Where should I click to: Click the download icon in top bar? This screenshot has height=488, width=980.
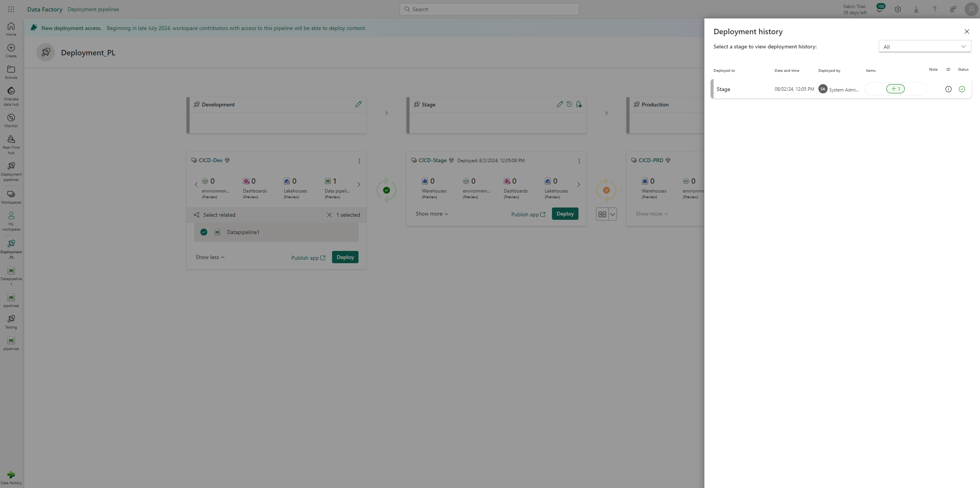(916, 9)
